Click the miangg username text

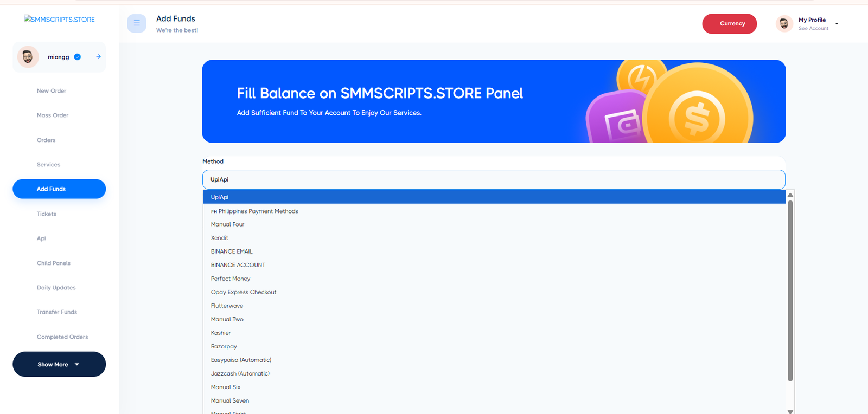pyautogui.click(x=59, y=57)
